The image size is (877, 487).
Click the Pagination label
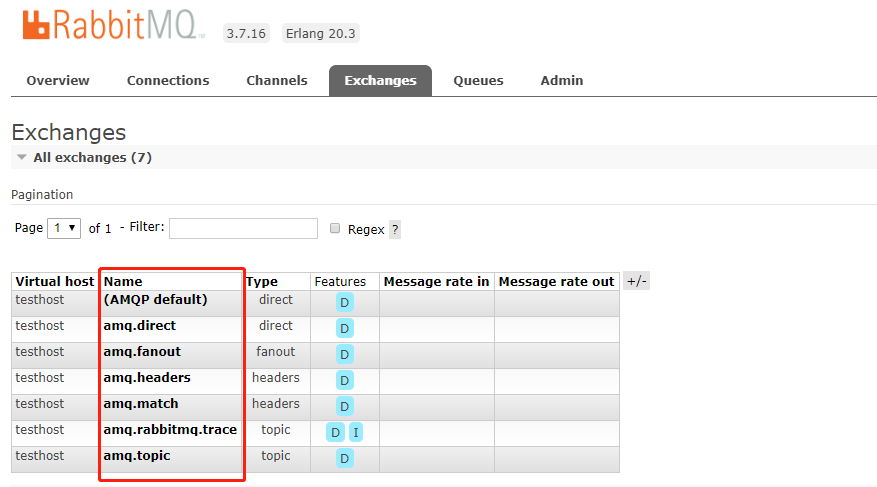42,195
